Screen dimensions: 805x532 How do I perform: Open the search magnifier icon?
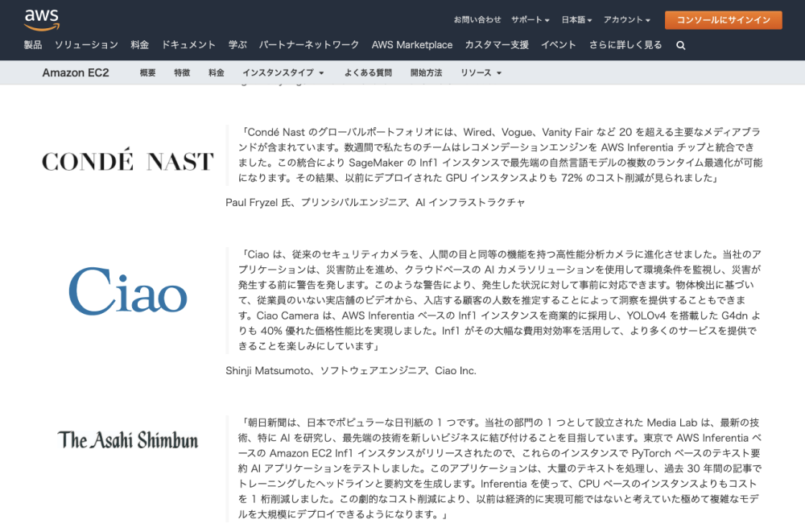[681, 45]
